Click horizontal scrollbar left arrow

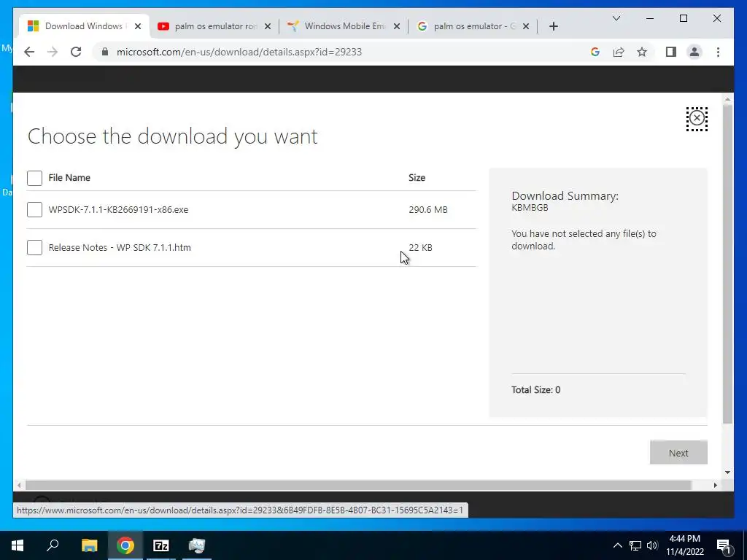[x=18, y=485]
